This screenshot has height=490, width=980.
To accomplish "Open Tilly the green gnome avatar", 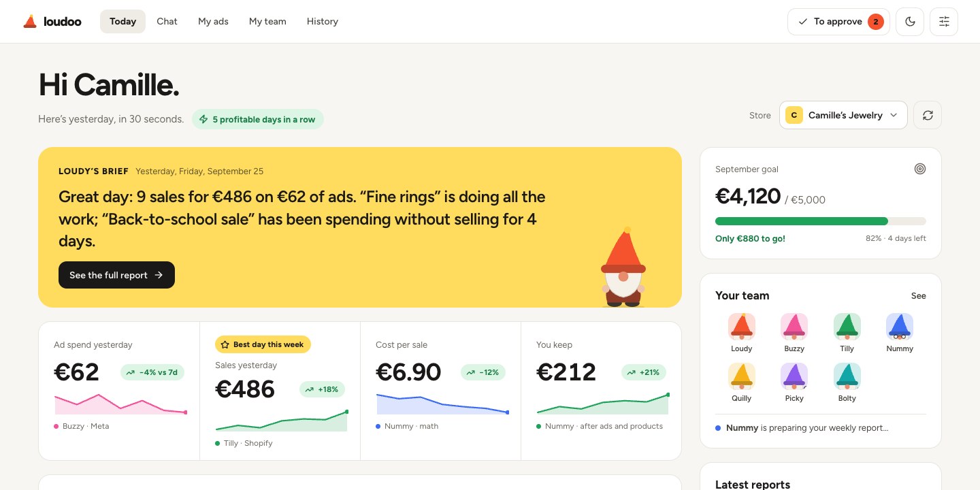I will (847, 327).
